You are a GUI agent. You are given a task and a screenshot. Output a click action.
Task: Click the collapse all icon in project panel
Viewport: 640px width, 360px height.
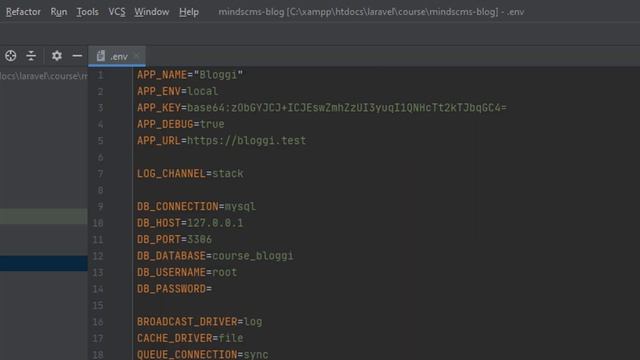point(31,56)
